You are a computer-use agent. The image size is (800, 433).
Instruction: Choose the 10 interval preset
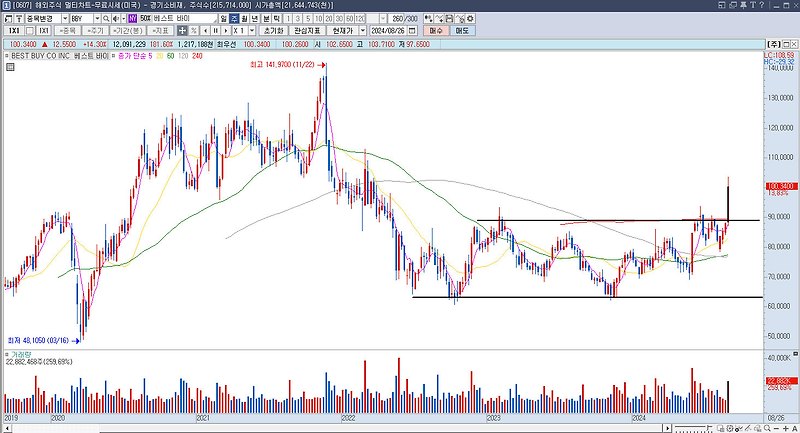pos(318,18)
